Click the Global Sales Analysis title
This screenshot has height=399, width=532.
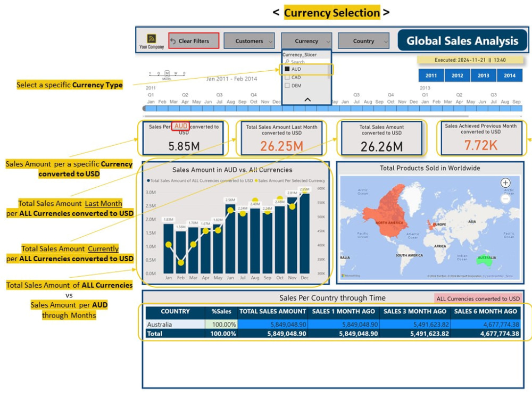pos(462,41)
